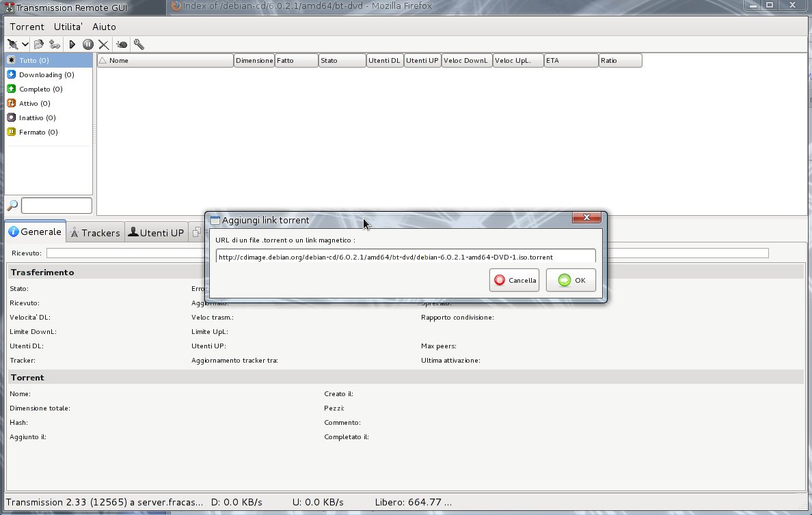
Task: Select the Downloading (0) filter
Action: click(49, 74)
